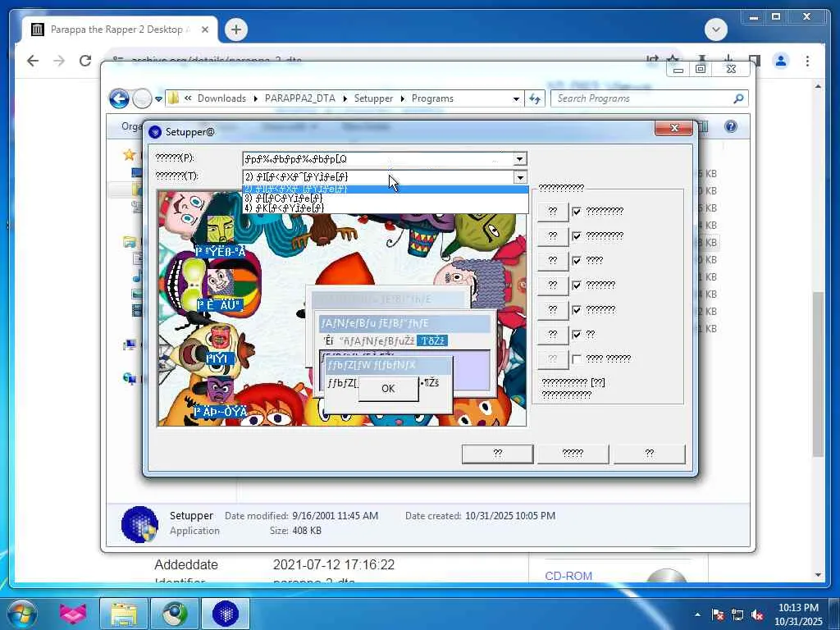Select the purple-faced character thumbnail

220,390
